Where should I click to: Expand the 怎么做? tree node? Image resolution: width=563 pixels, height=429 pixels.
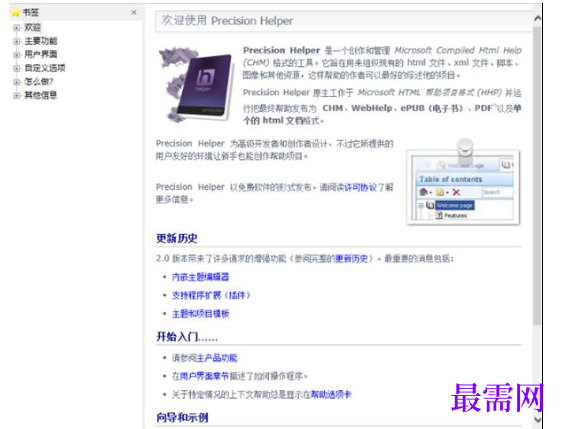click(16, 82)
